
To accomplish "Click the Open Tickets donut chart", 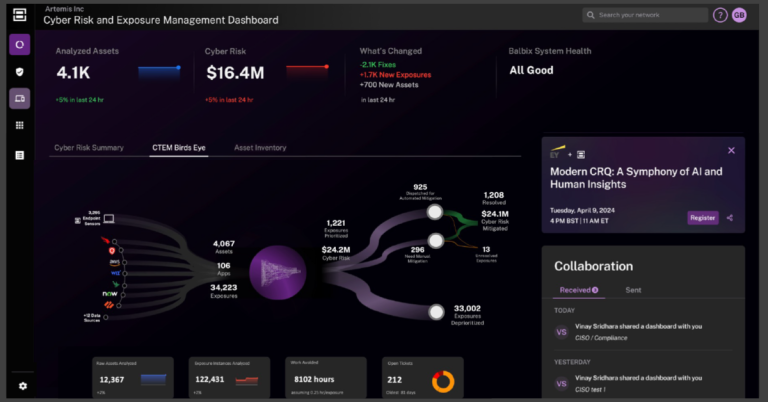I will coord(444,381).
